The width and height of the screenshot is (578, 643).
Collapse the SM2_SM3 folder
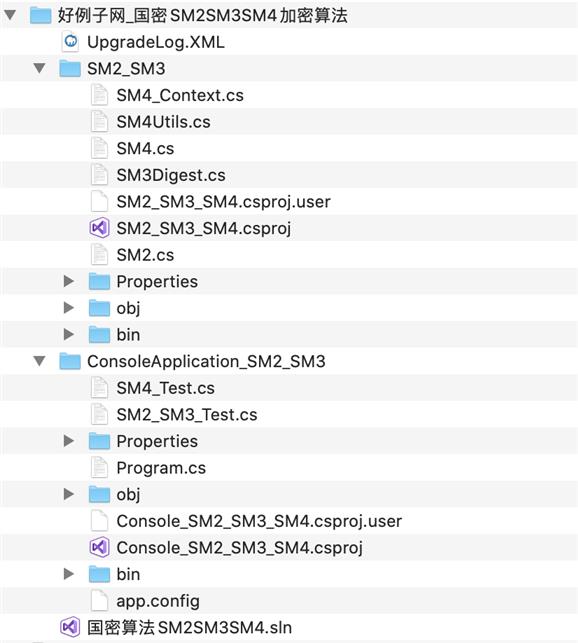pyautogui.click(x=39, y=68)
